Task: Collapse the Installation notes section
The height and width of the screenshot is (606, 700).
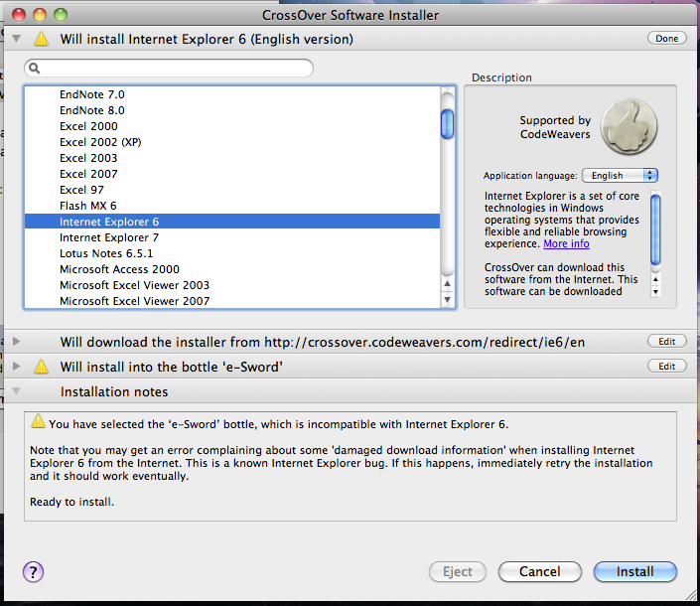Action: (17, 391)
